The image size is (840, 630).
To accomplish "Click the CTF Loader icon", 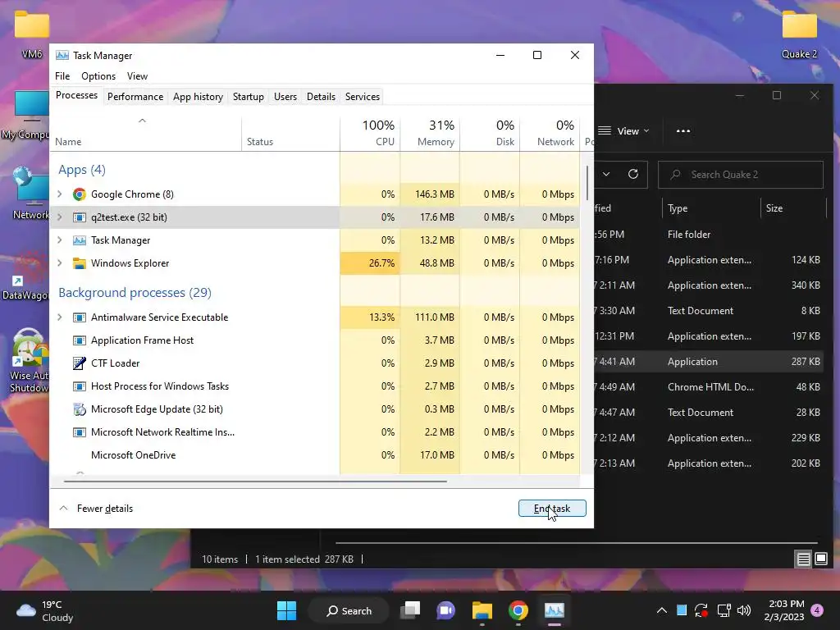I will tap(80, 363).
